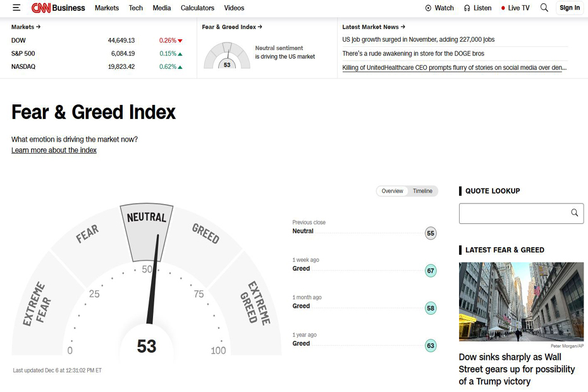588x392 pixels.
Task: Click the Listen headphones icon
Action: (x=467, y=8)
